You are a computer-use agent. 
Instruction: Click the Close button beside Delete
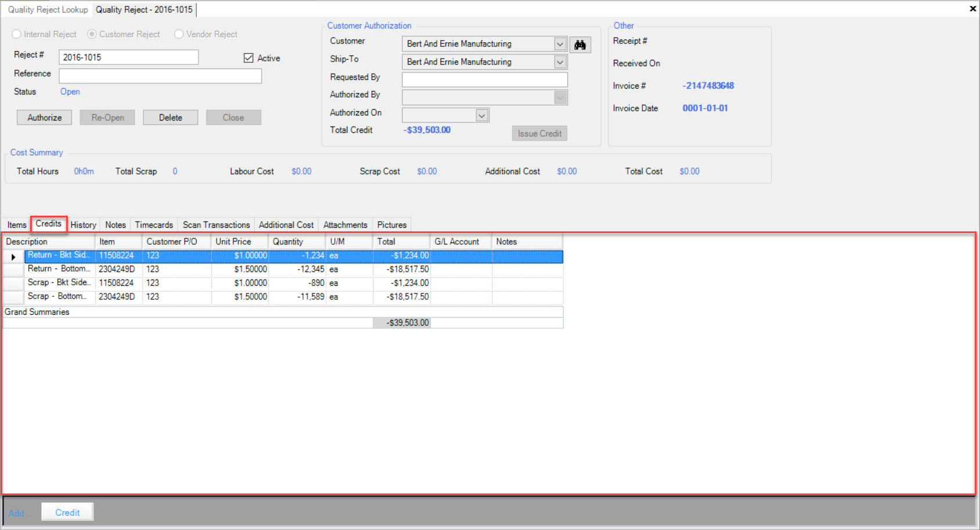pos(233,118)
